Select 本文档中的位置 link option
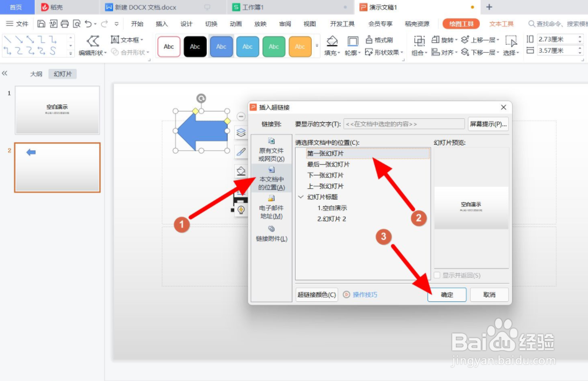 pyautogui.click(x=271, y=178)
